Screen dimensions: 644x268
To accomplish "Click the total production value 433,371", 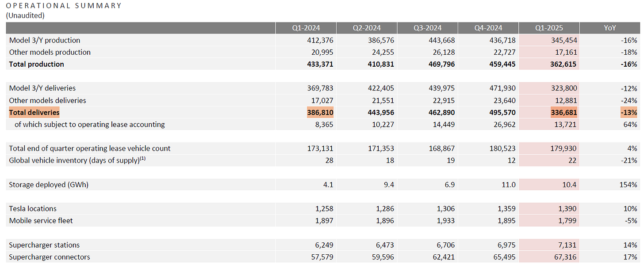I will coord(320,64).
